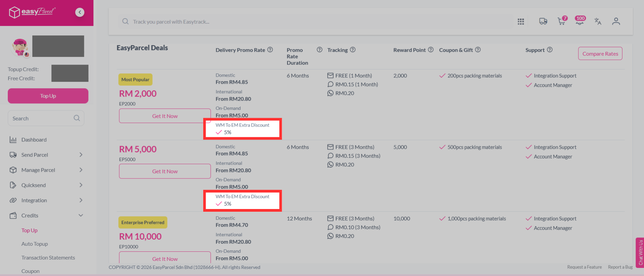Get the RM 2,000 deal now
The image size is (644, 276).
pos(165,116)
